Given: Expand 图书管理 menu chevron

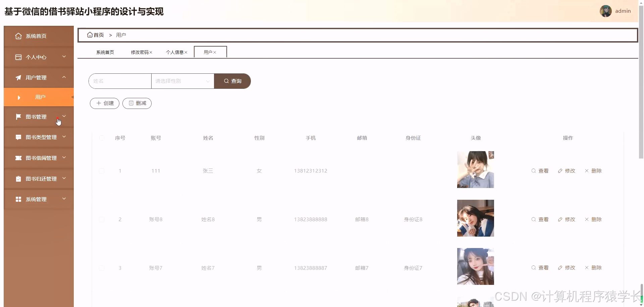Looking at the screenshot, I should click(x=64, y=116).
